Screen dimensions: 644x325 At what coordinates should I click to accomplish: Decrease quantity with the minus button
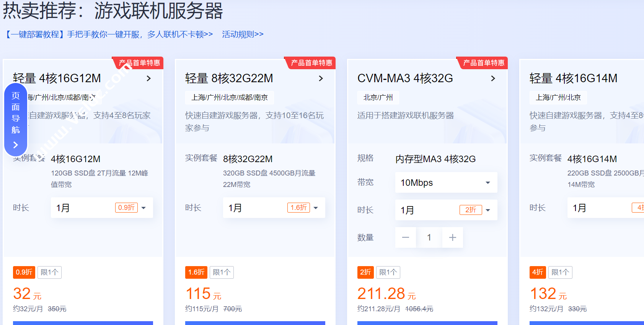[406, 237]
